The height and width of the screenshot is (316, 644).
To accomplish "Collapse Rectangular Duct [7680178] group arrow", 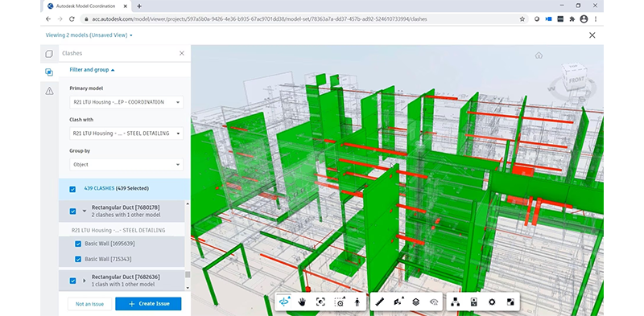I will tap(85, 211).
